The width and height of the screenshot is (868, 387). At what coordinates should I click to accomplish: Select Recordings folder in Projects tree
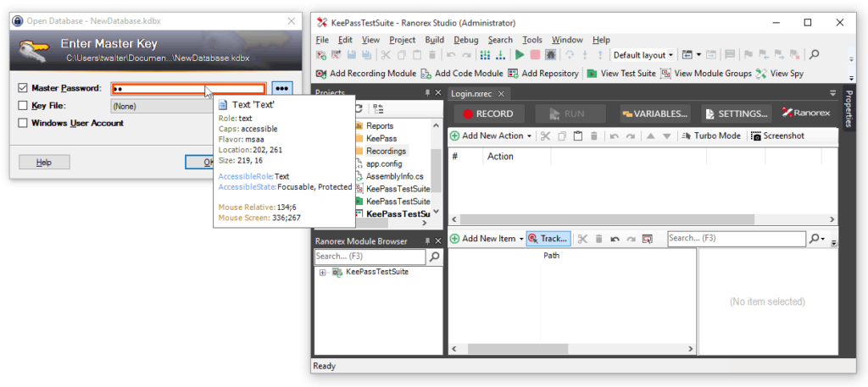[x=386, y=151]
